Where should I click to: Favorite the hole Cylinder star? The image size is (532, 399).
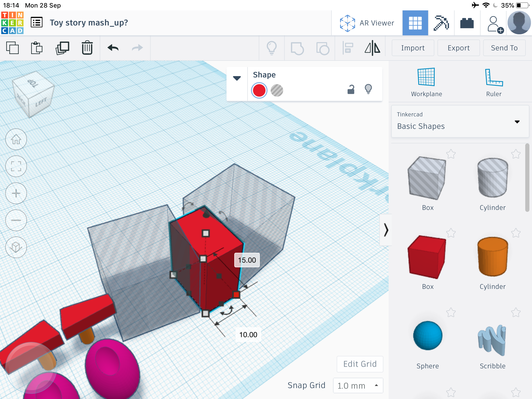tap(516, 154)
